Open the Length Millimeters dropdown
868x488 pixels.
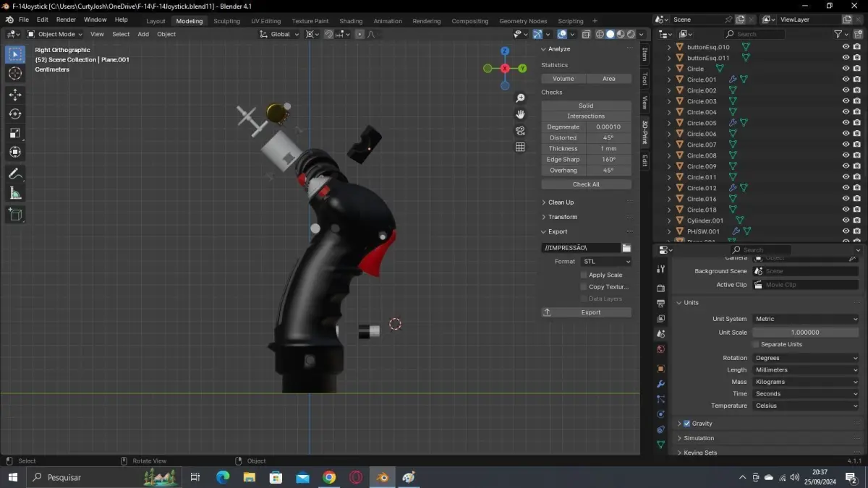[x=806, y=369]
